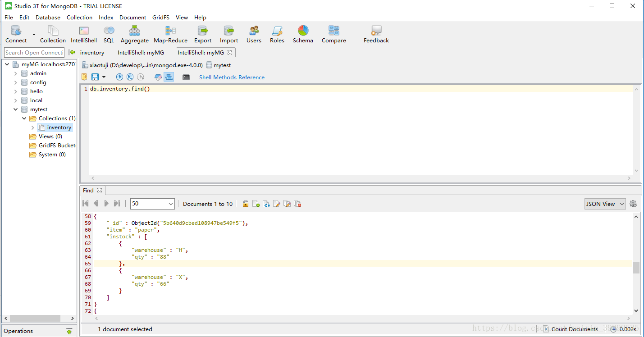
Task: Expand the local database node
Action: [x=16, y=100]
